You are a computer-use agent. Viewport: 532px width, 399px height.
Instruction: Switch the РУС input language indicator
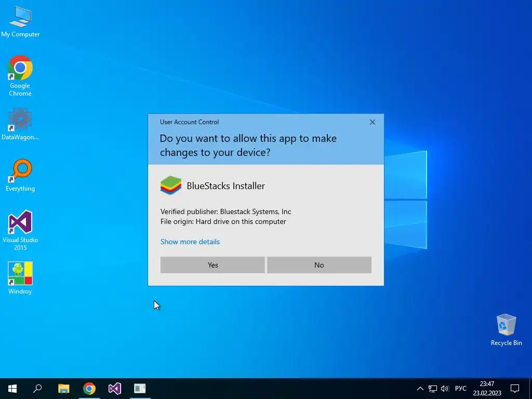(460, 389)
